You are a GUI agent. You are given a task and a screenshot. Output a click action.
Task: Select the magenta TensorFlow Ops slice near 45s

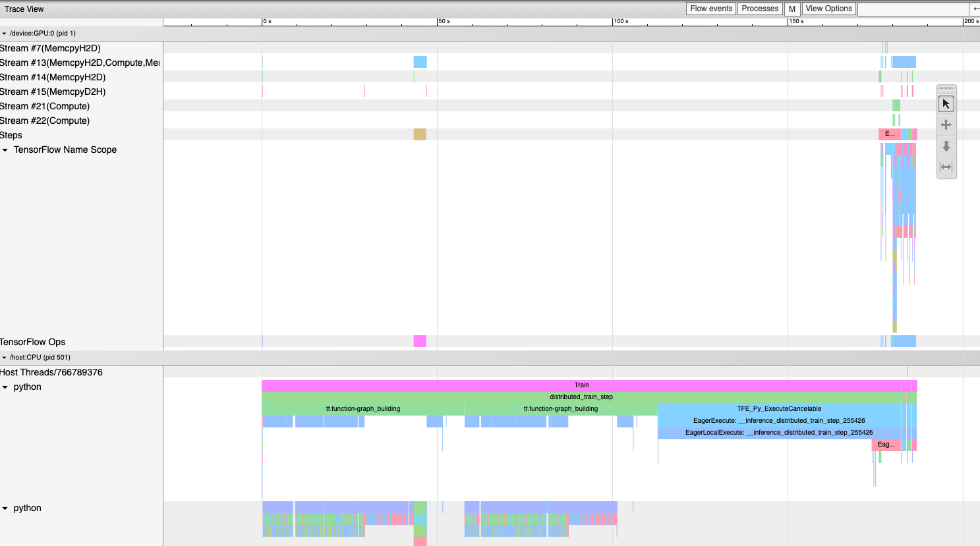(x=420, y=341)
